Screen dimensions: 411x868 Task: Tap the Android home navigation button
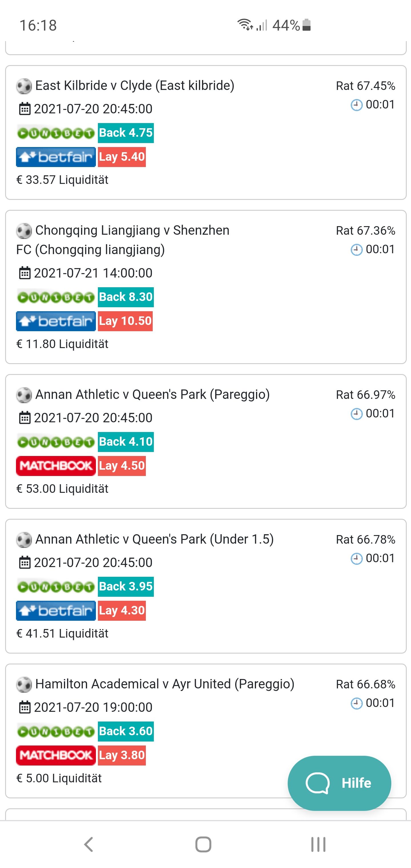tap(203, 844)
